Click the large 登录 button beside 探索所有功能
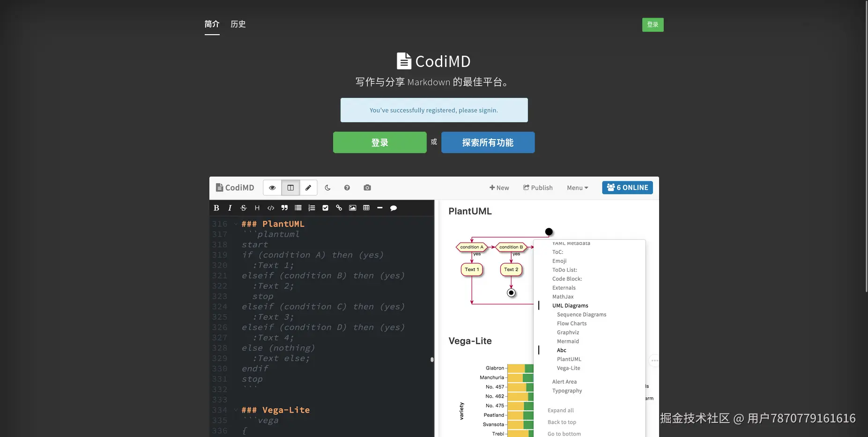Image resolution: width=868 pixels, height=437 pixels. [380, 142]
